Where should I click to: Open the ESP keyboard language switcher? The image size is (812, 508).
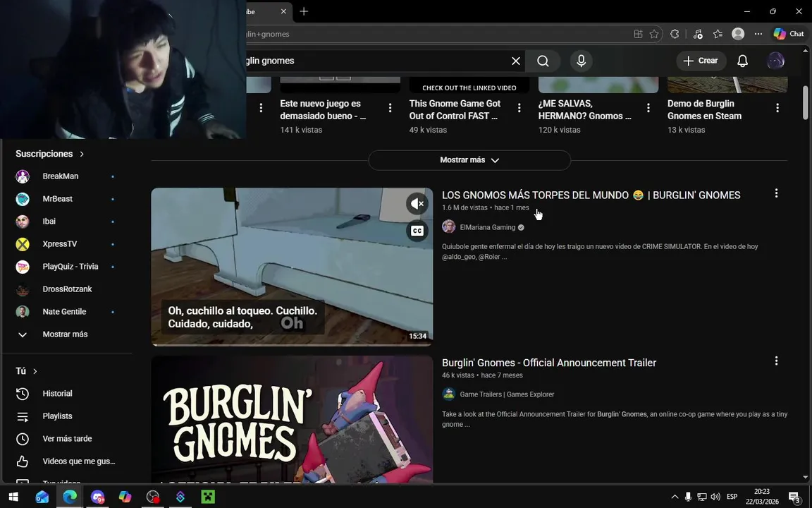click(x=732, y=497)
